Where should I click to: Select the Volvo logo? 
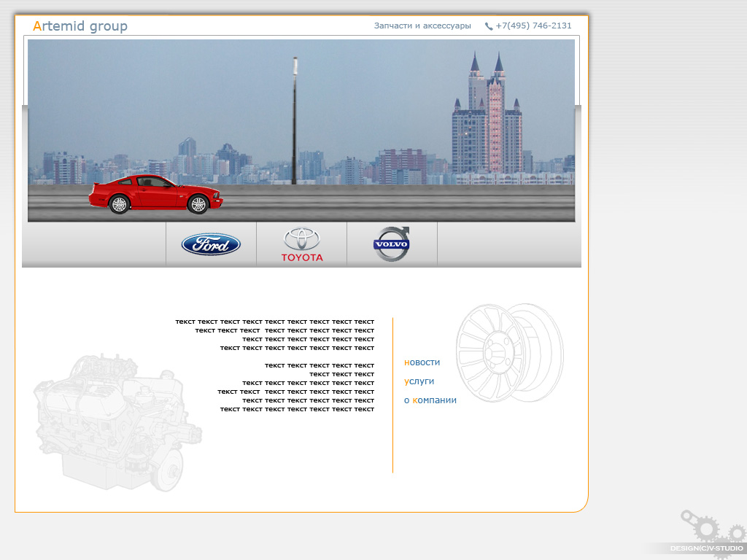[x=392, y=244]
